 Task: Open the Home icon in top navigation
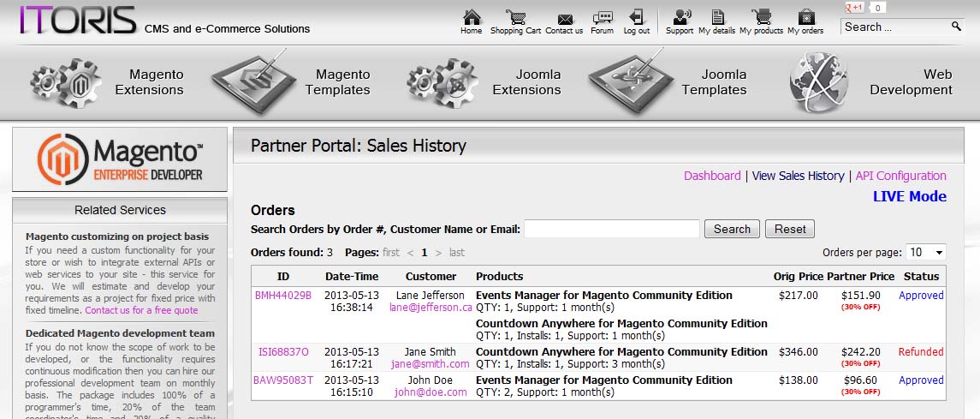pos(472,17)
